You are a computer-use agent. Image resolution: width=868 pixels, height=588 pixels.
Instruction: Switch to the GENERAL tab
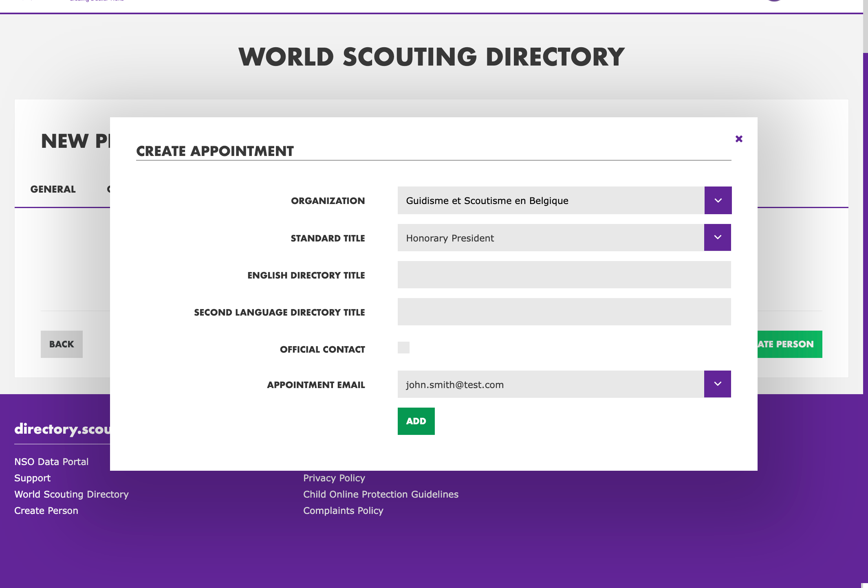(53, 189)
